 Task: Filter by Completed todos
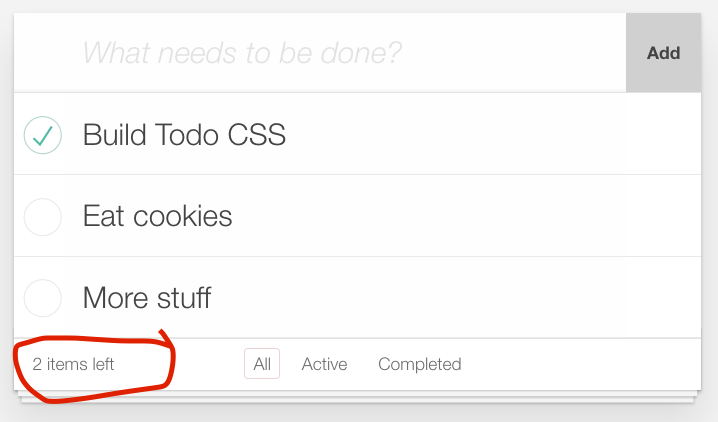click(419, 364)
